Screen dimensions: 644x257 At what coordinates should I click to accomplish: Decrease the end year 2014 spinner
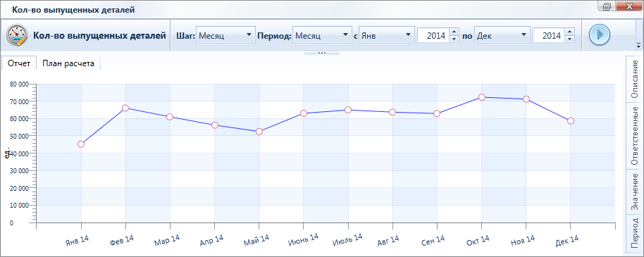tap(569, 39)
